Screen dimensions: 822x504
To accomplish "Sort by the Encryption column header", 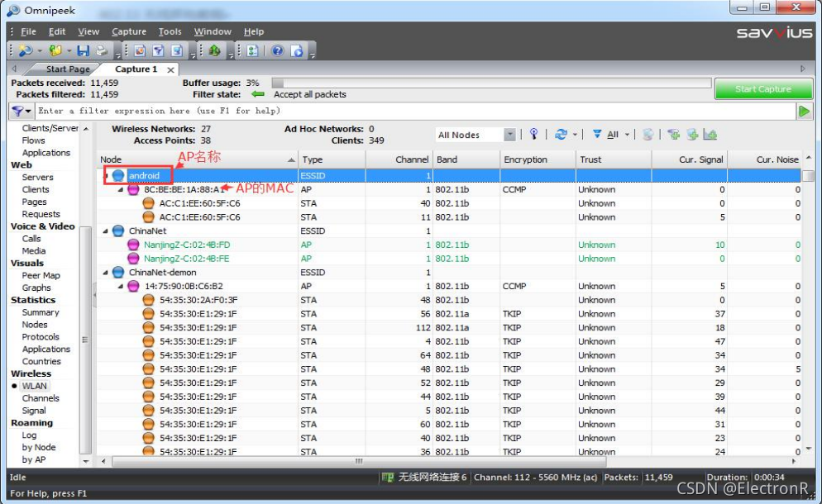I will pyautogui.click(x=538, y=159).
